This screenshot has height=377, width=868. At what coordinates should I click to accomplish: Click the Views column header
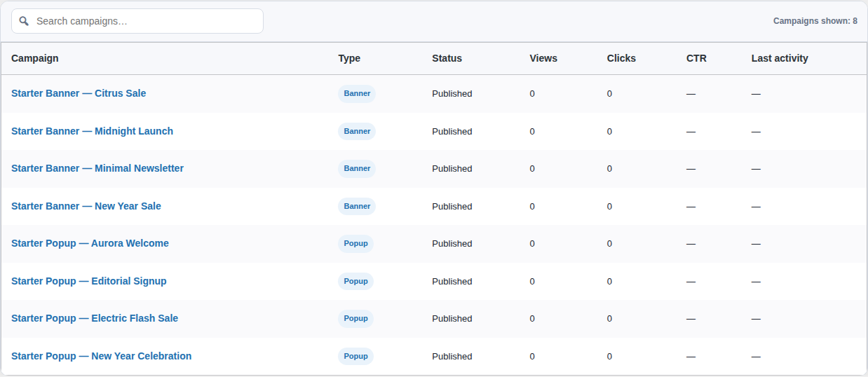click(543, 58)
